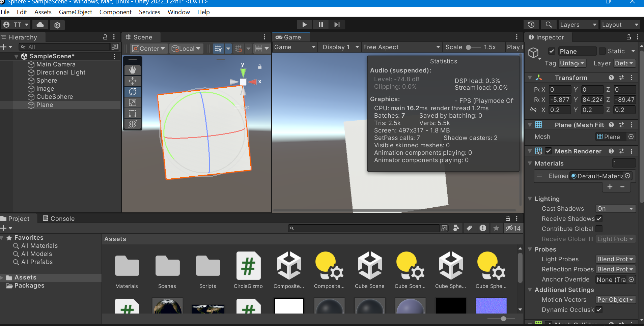Open the Local rotation dropdown
Screen dimensions: 644x326
pyautogui.click(x=186, y=49)
